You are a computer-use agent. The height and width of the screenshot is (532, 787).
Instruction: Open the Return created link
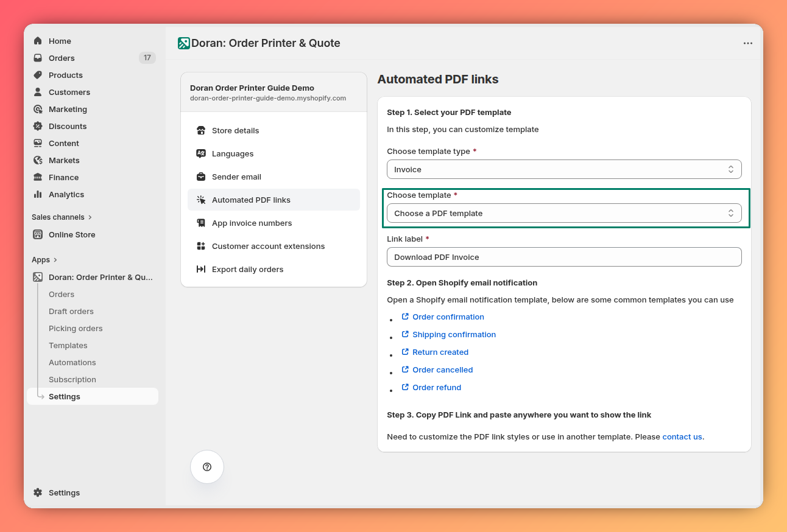440,352
